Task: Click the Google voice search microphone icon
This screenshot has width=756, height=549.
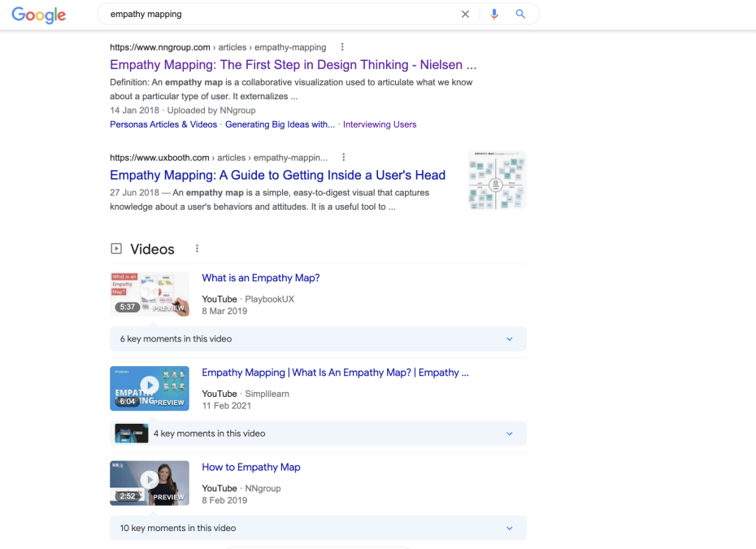Action: point(494,14)
